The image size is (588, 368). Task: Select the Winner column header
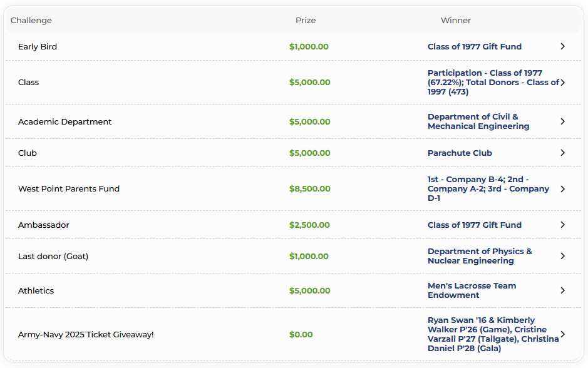click(456, 20)
